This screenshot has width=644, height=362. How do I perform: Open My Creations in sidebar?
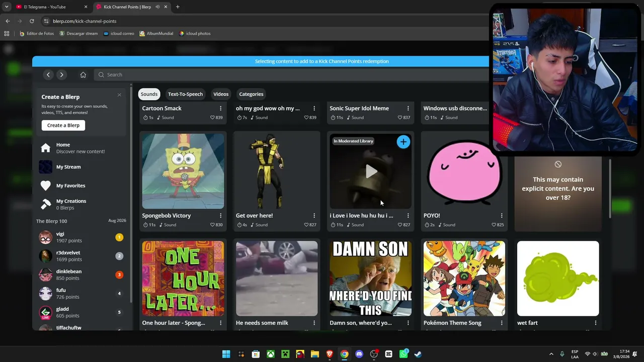point(80,204)
